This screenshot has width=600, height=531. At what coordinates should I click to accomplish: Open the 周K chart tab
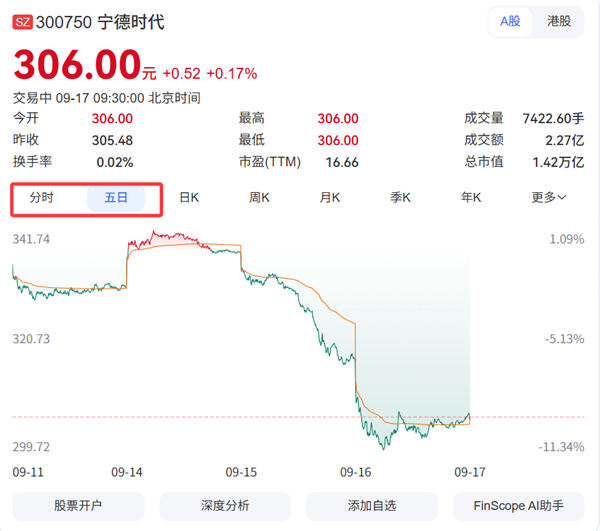coord(259,198)
